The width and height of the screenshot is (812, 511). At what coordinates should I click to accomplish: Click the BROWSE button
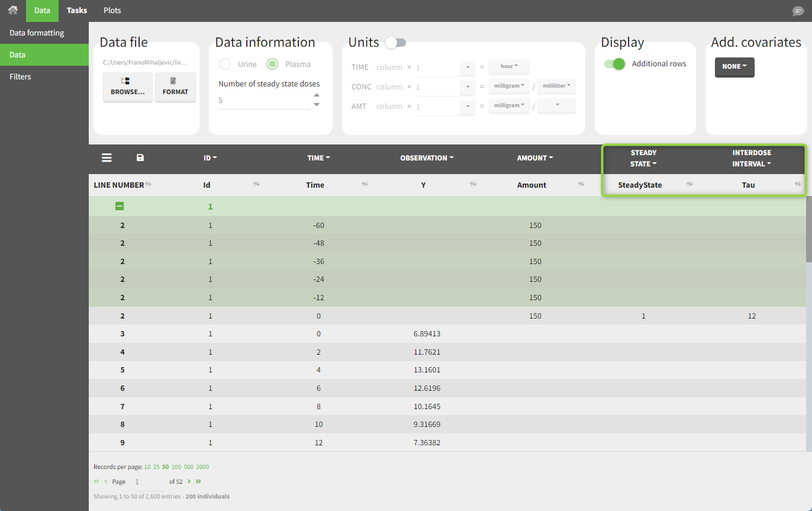pyautogui.click(x=127, y=87)
